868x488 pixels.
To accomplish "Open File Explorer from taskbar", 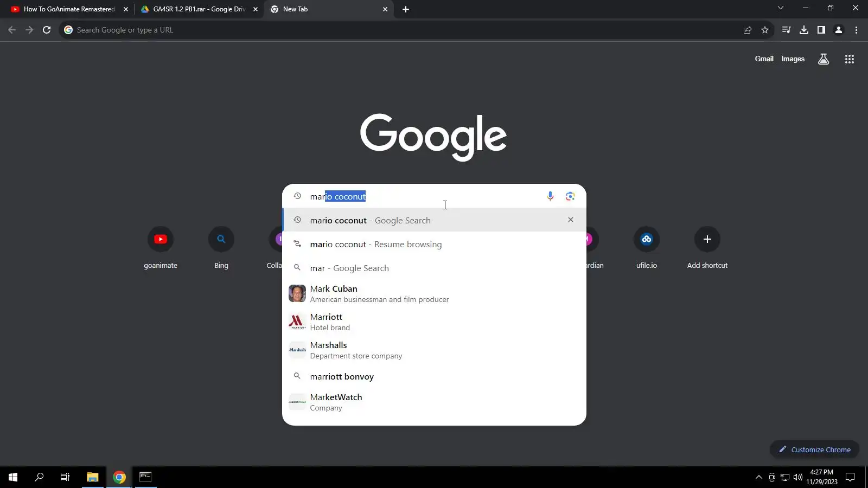I will click(93, 477).
